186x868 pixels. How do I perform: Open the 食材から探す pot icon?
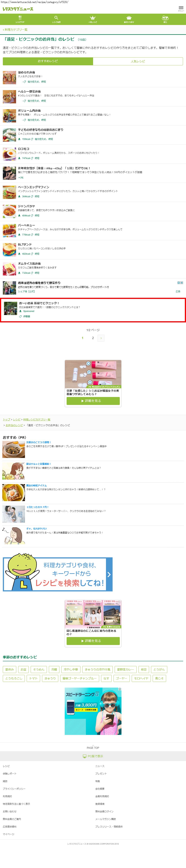click(129, 18)
